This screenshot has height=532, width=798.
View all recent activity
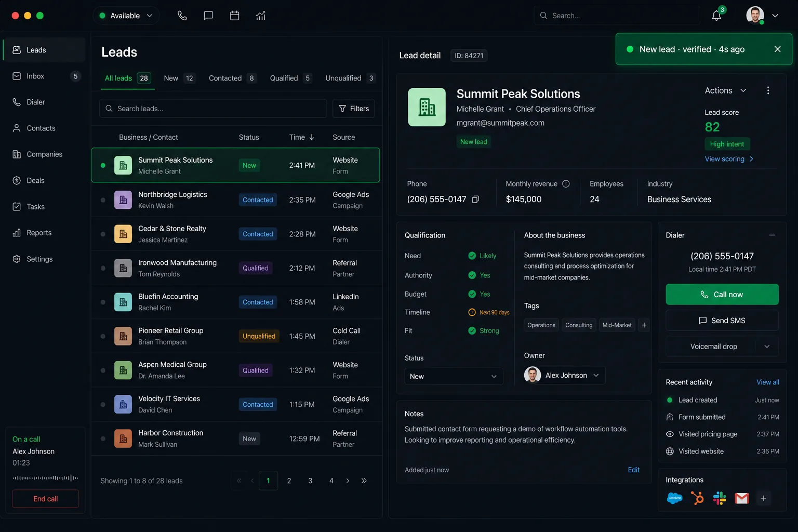[768, 382]
